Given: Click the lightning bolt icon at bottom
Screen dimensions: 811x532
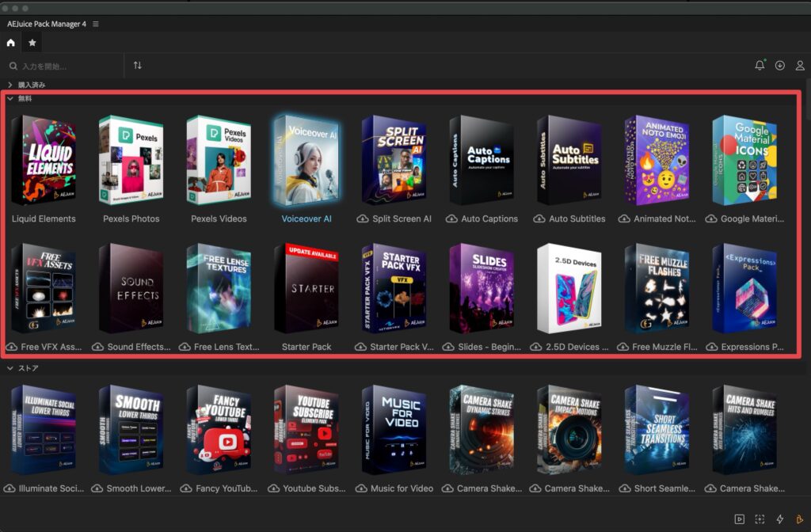Looking at the screenshot, I should coord(780,519).
